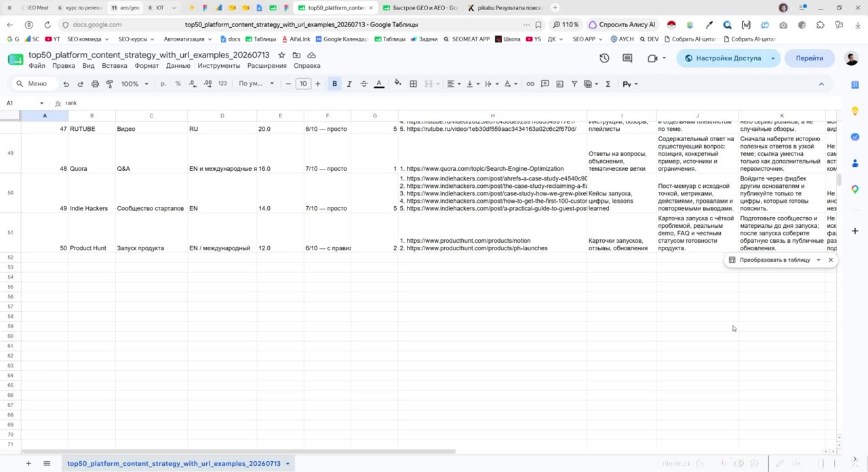Open the text color picker
The height and width of the screenshot is (472, 868).
[379, 84]
